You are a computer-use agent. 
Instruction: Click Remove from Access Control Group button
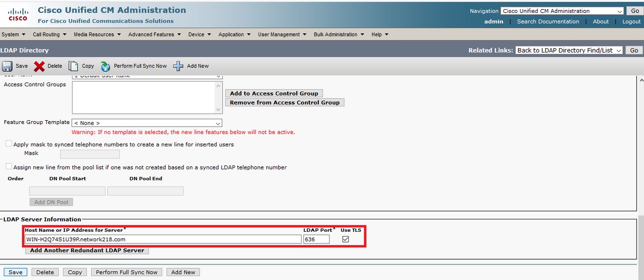(284, 102)
